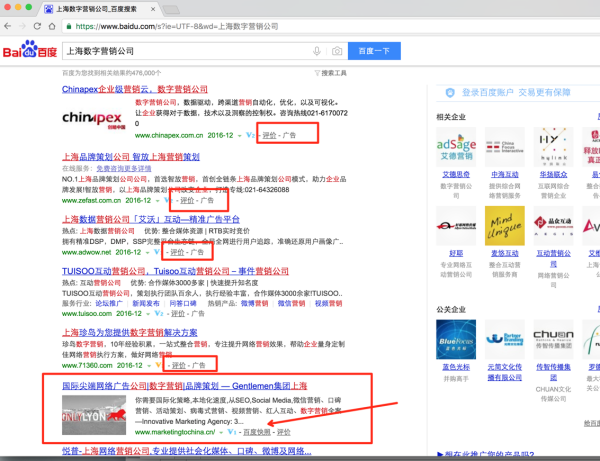Click V2 badge on chinapex result

pyautogui.click(x=250, y=135)
